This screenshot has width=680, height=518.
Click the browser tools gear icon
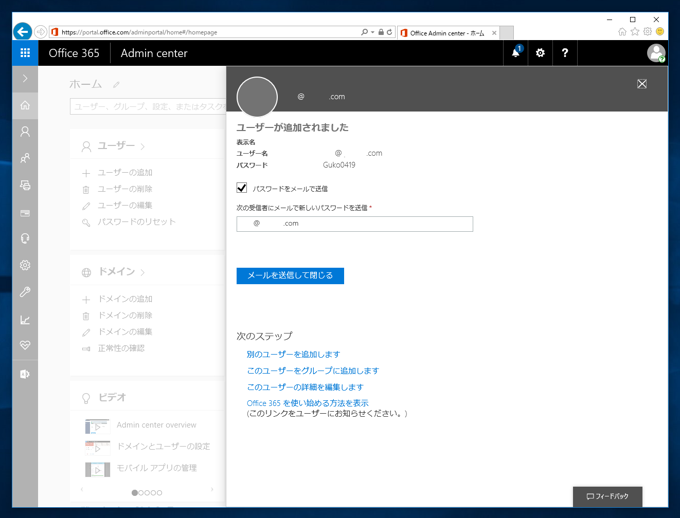(647, 31)
